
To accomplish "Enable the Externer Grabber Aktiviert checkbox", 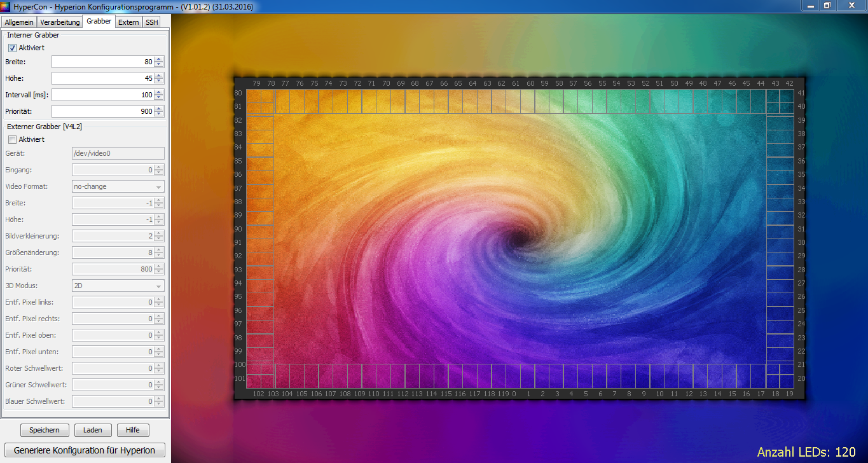I will [12, 139].
